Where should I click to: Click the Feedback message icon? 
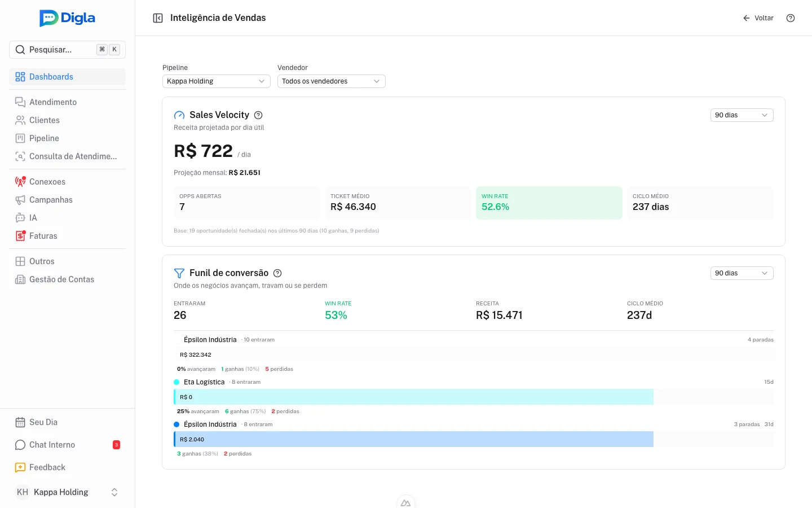20,467
